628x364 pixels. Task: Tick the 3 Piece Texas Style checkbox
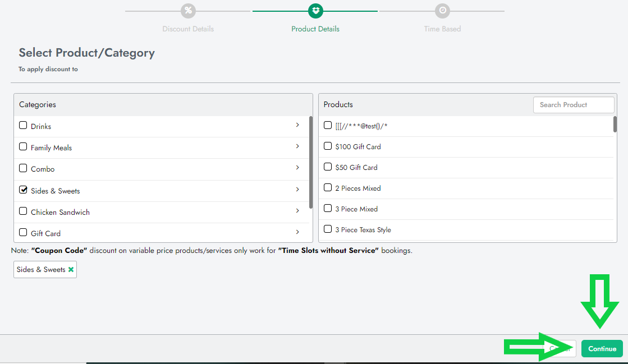pos(328,229)
